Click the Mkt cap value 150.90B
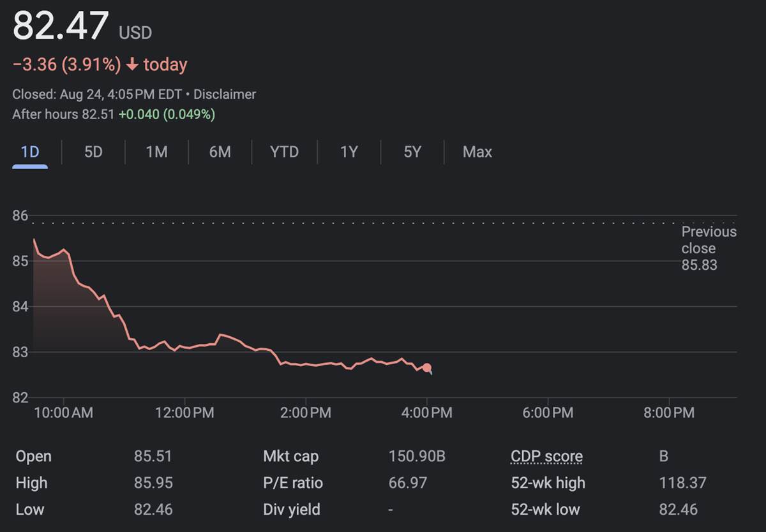This screenshot has height=532, width=766. tap(417, 457)
